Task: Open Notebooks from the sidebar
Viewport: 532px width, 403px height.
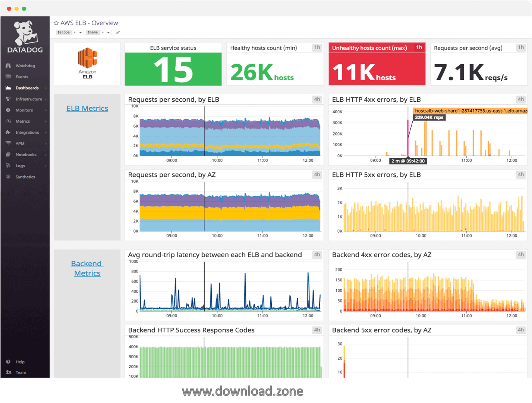Action: point(26,155)
